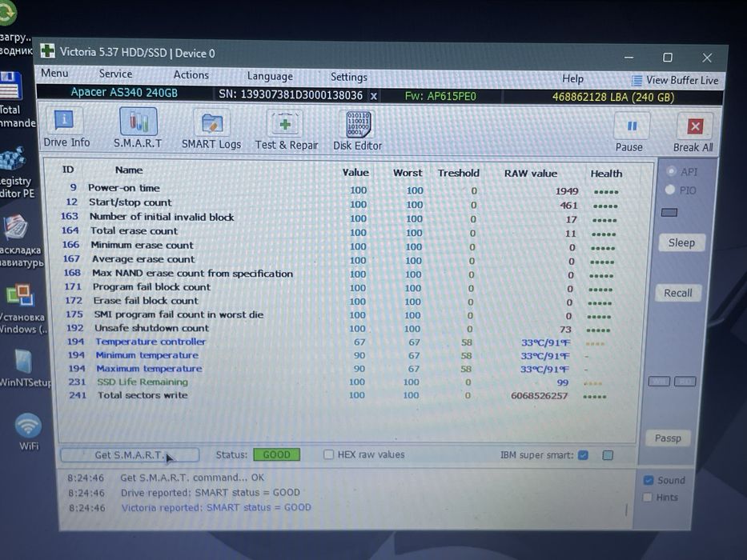
Task: Switch to the S.M.A.R.T view
Action: point(138,128)
